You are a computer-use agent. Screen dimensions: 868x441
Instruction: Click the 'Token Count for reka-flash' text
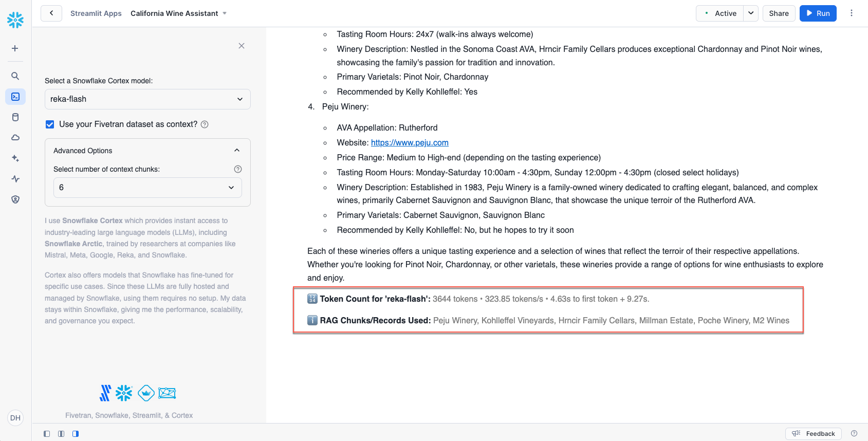(375, 299)
